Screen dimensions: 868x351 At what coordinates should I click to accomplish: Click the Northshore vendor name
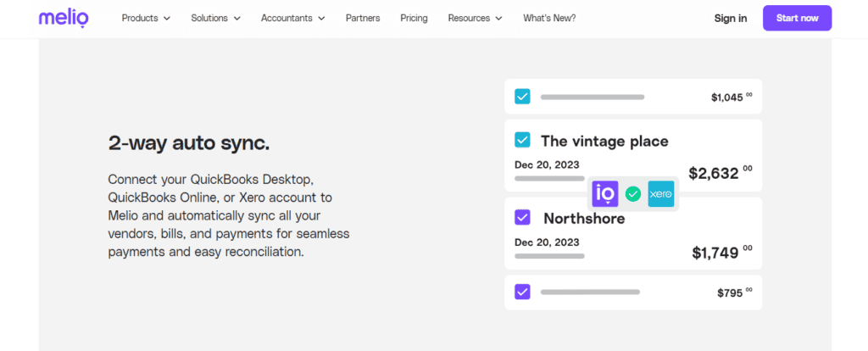[584, 219]
